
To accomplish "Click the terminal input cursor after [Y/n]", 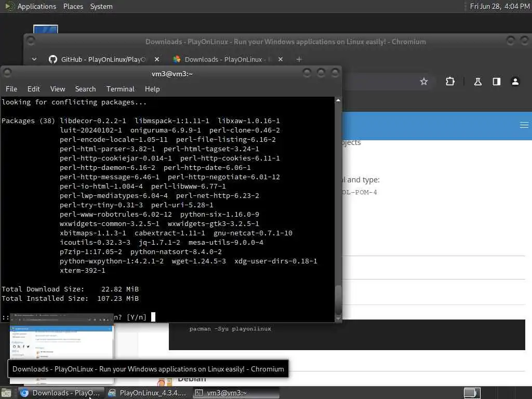I will (153, 317).
